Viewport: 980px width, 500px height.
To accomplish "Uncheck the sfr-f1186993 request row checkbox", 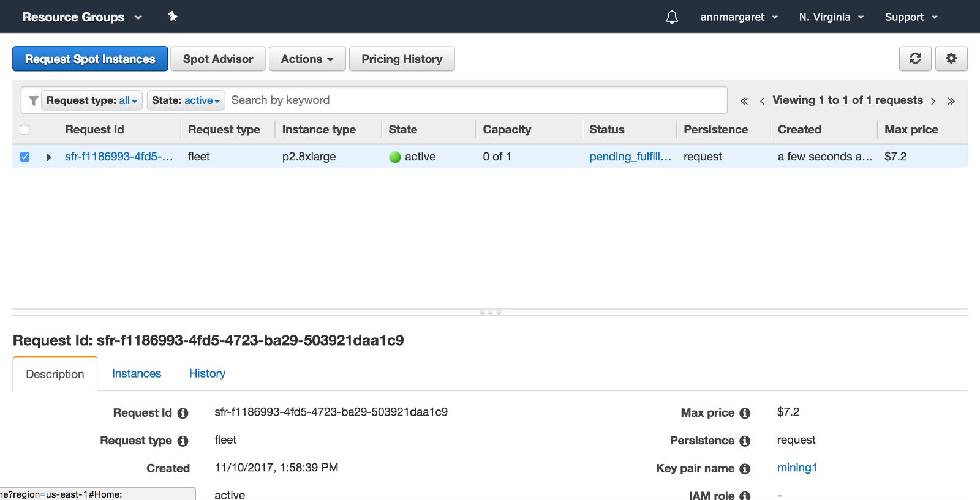I will tap(24, 157).
